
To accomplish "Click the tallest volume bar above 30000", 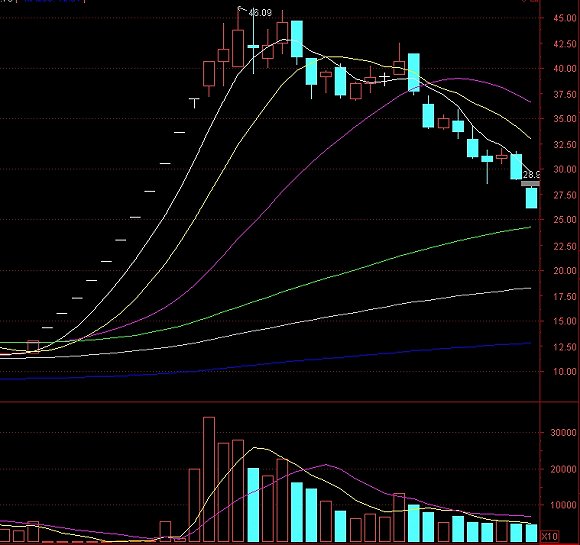I will (209, 480).
